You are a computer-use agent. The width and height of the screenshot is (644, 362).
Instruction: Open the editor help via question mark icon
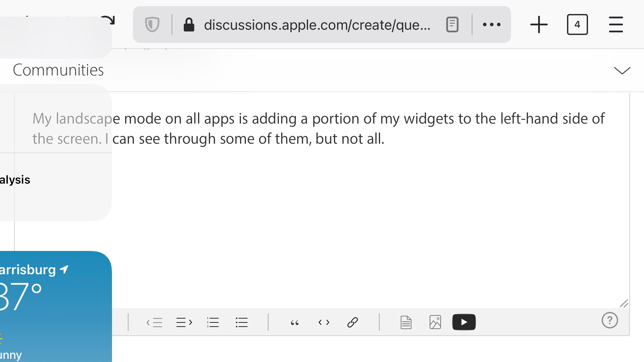(610, 321)
